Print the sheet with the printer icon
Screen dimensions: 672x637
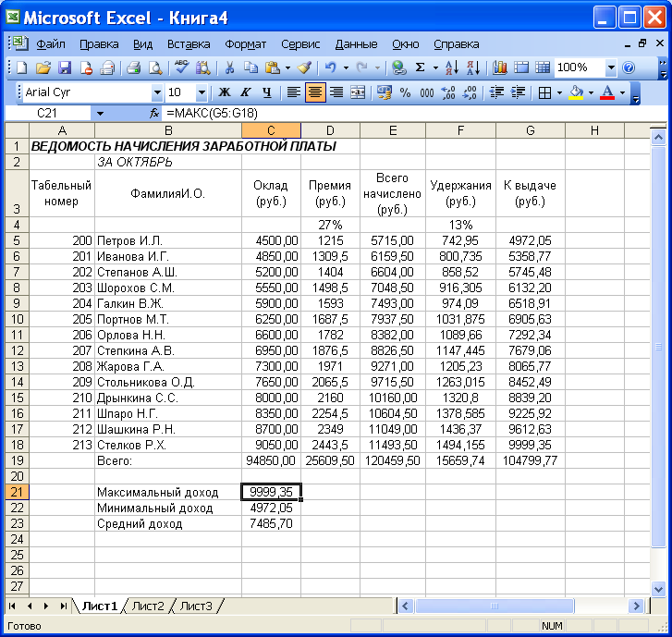point(133,67)
